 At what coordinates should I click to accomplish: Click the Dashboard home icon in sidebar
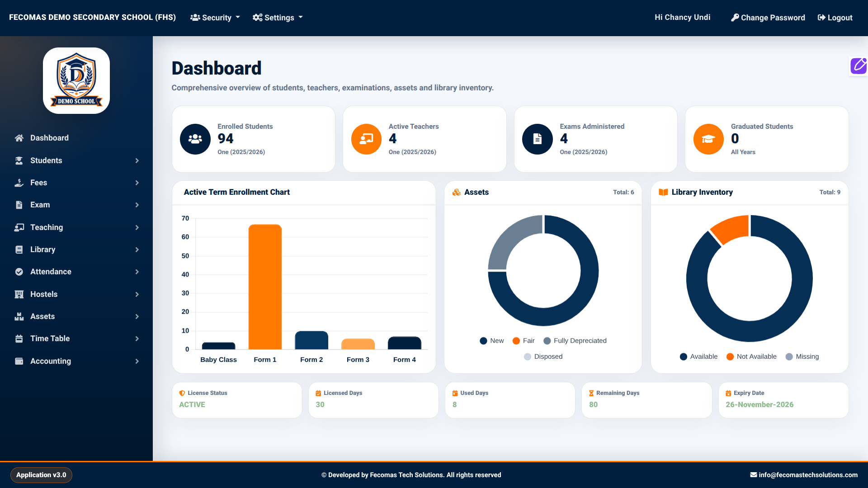19,138
